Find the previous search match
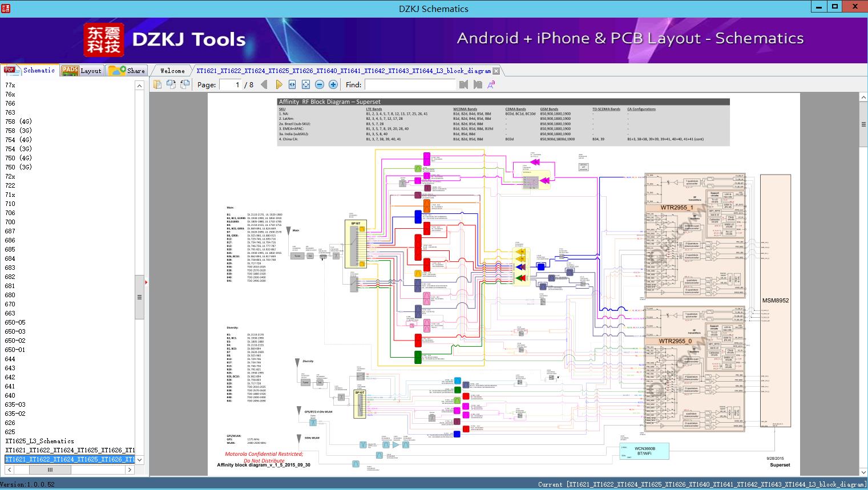Screen dimensions: 868x490 463,84
